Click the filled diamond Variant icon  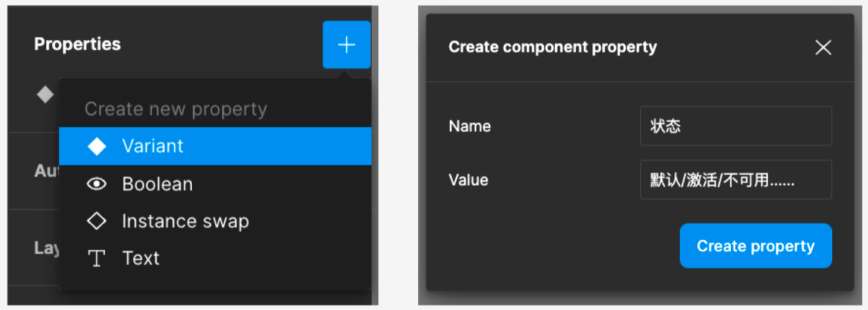pos(97,147)
